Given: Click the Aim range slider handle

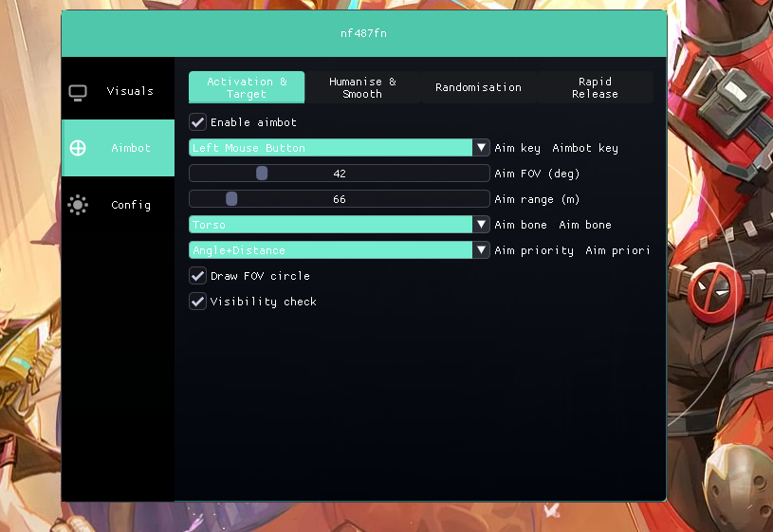Looking at the screenshot, I should coord(231,199).
